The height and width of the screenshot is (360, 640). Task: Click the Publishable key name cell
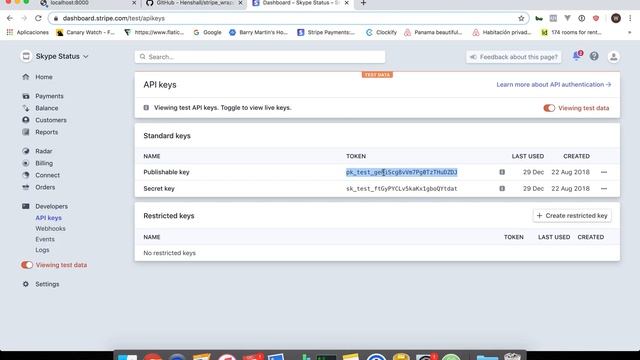pyautogui.click(x=167, y=172)
